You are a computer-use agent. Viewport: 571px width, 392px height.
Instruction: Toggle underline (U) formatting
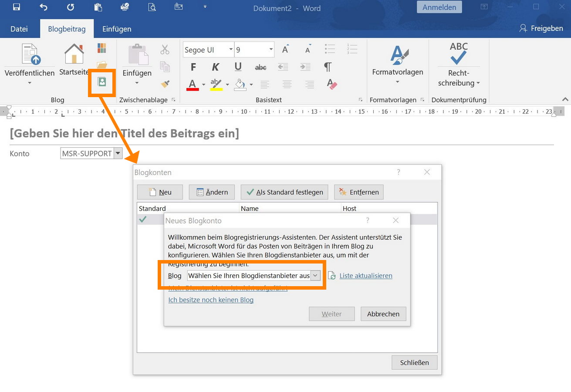coord(238,67)
